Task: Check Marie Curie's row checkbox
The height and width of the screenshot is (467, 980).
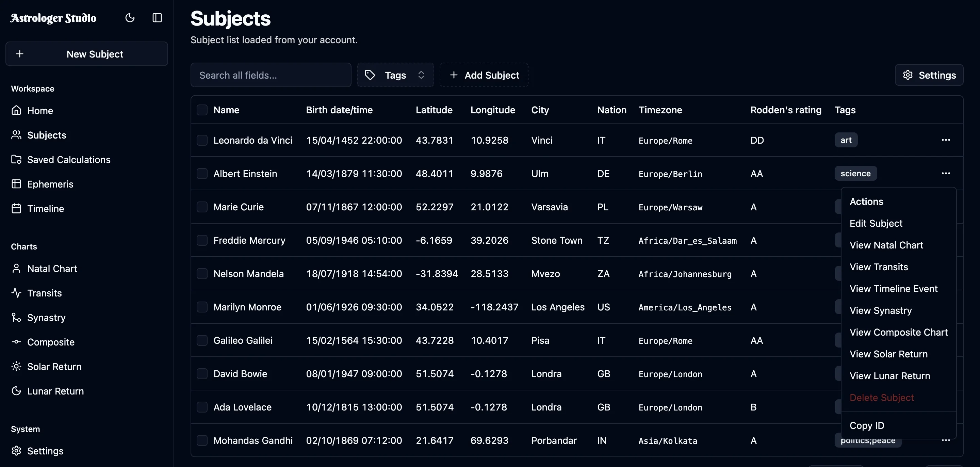Action: [x=202, y=207]
